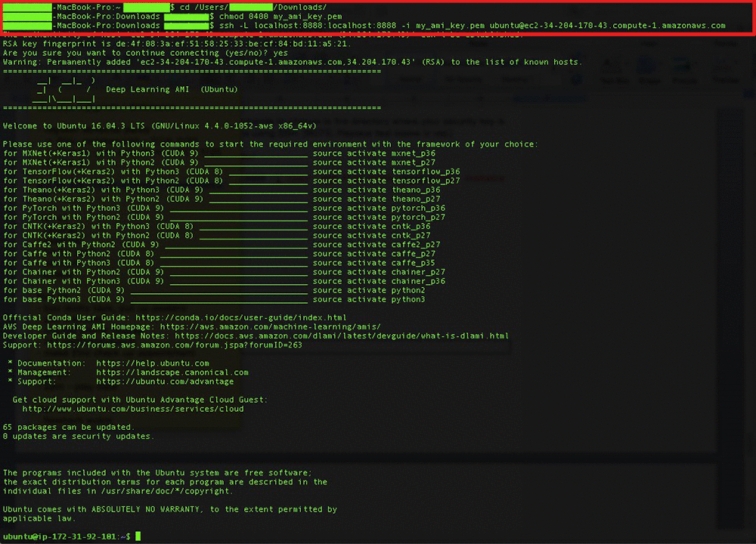This screenshot has width=756, height=544.
Task: Click 'source activate python3' text
Action: click(x=369, y=300)
